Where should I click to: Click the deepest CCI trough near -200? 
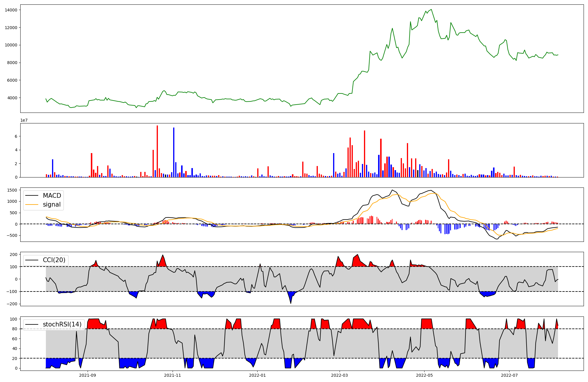coord(291,303)
